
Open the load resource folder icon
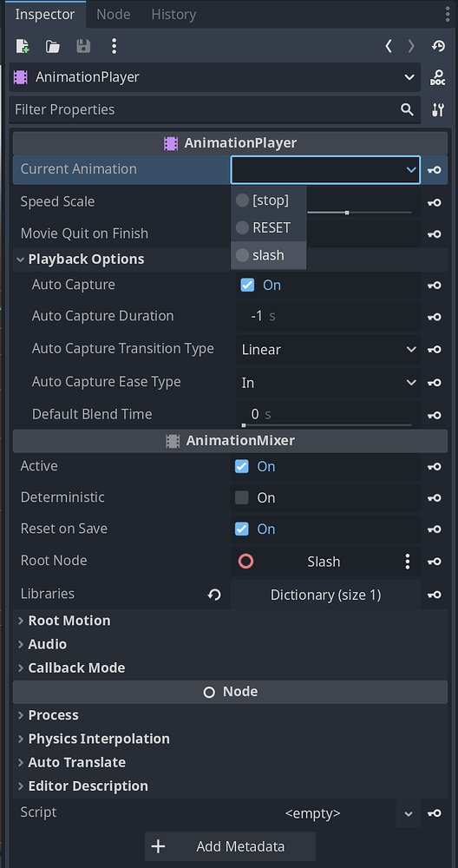[x=53, y=46]
